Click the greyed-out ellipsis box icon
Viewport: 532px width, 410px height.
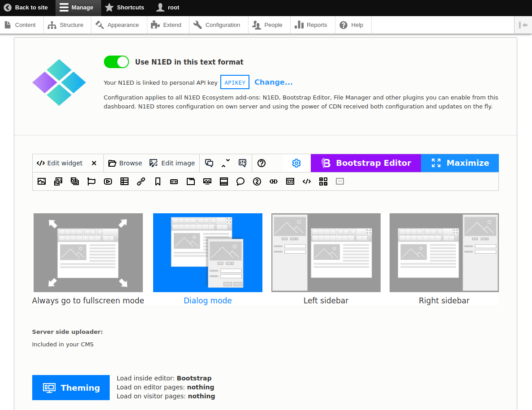pos(340,181)
